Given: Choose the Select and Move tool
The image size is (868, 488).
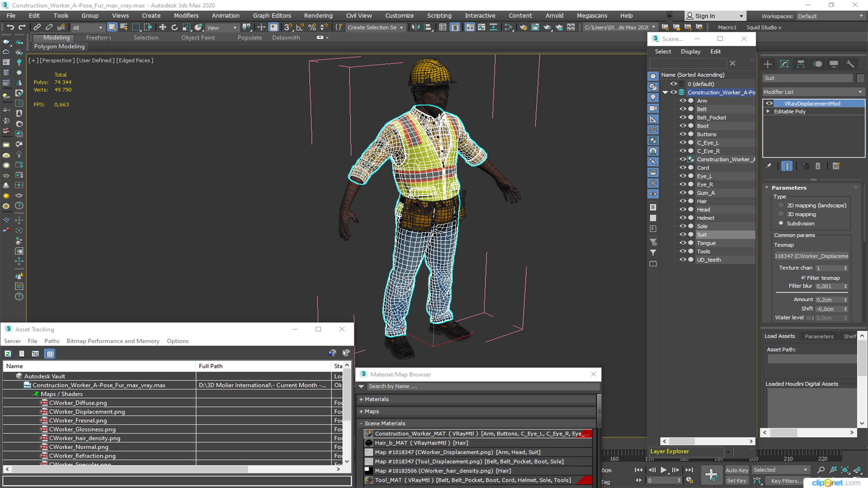Looking at the screenshot, I should point(163,27).
